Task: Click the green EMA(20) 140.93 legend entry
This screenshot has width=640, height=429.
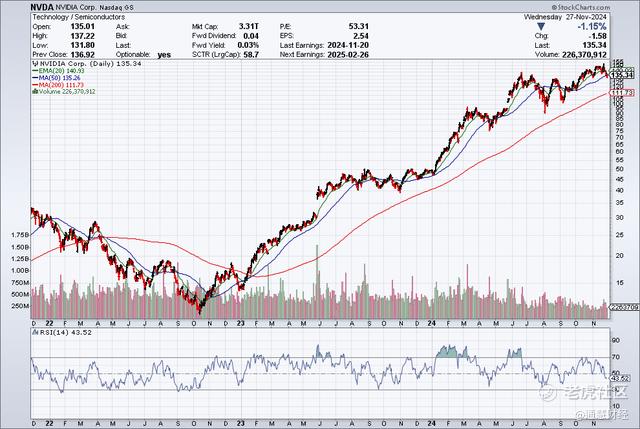Action: [x=58, y=71]
